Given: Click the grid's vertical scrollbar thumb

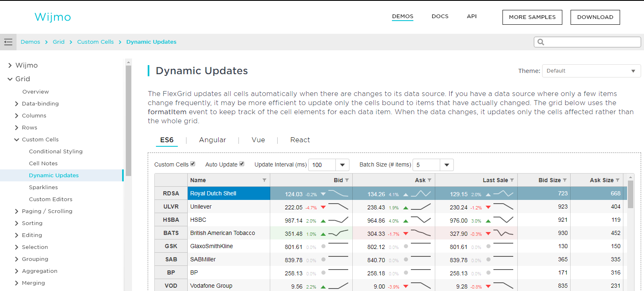Looking at the screenshot, I should click(630, 194).
